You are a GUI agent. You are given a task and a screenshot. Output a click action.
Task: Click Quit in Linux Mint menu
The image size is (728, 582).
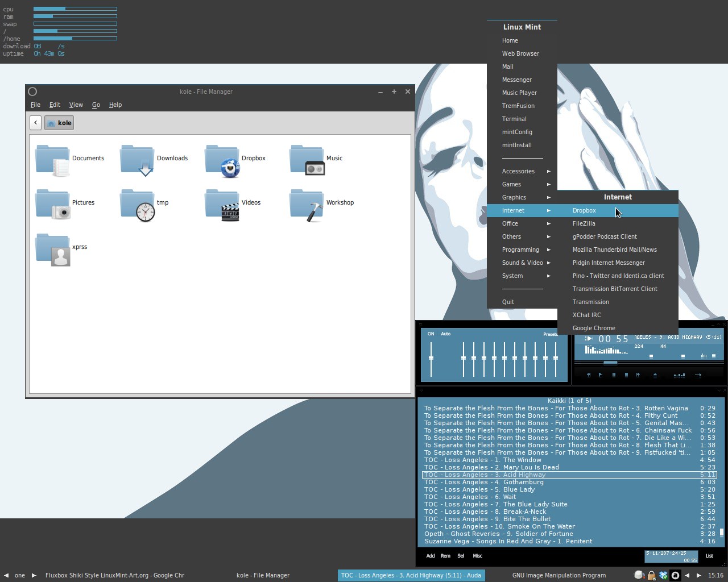522,302
